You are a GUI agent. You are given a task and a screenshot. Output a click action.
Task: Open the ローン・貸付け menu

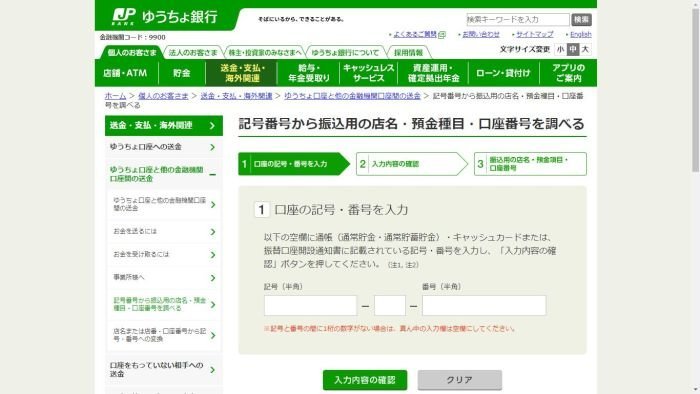[x=504, y=73]
